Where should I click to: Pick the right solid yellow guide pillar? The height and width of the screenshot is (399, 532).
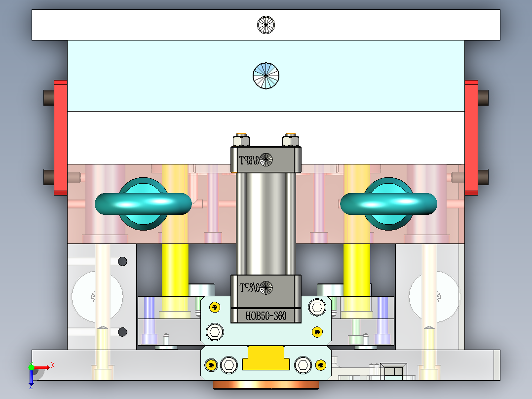(x=357, y=270)
